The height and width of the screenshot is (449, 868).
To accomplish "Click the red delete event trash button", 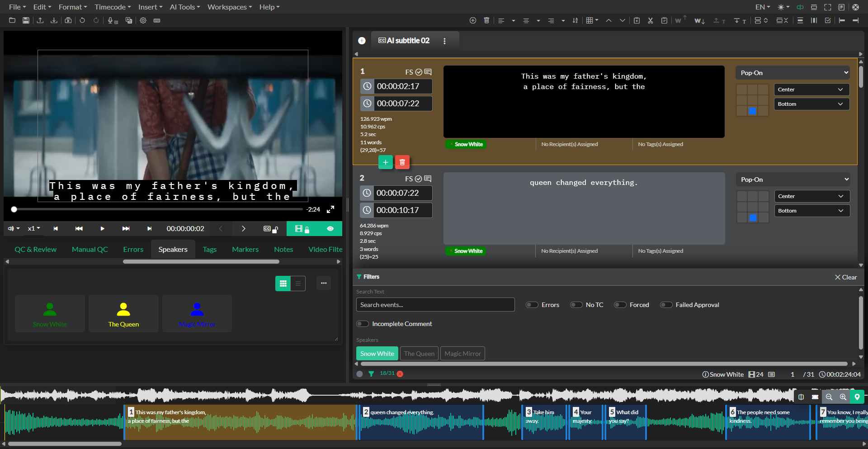I will [402, 162].
